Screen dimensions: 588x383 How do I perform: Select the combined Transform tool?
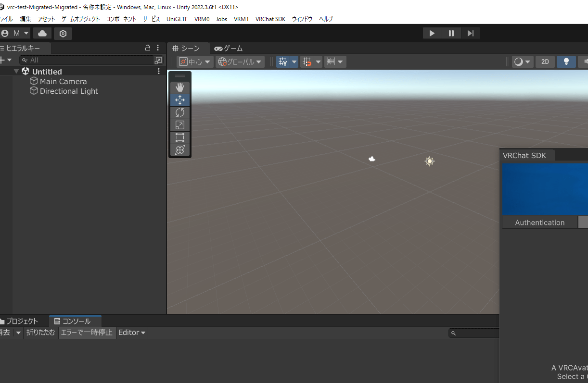click(180, 150)
